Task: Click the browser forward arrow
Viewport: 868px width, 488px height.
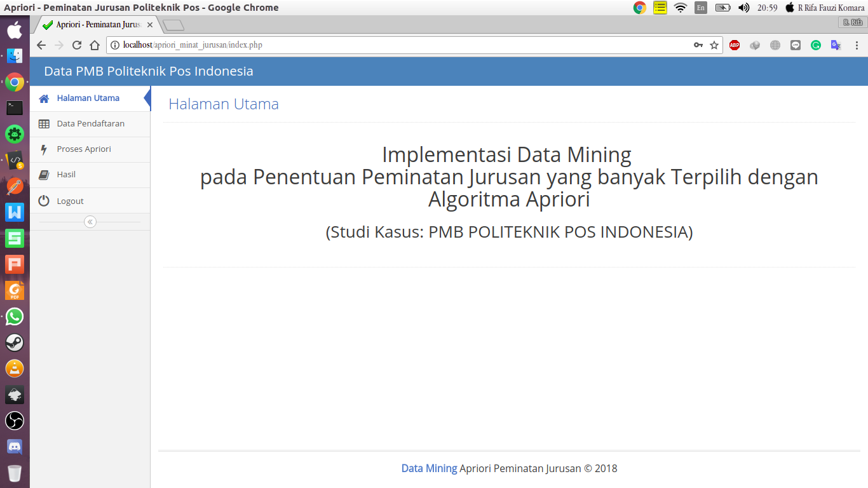Action: pos(59,45)
